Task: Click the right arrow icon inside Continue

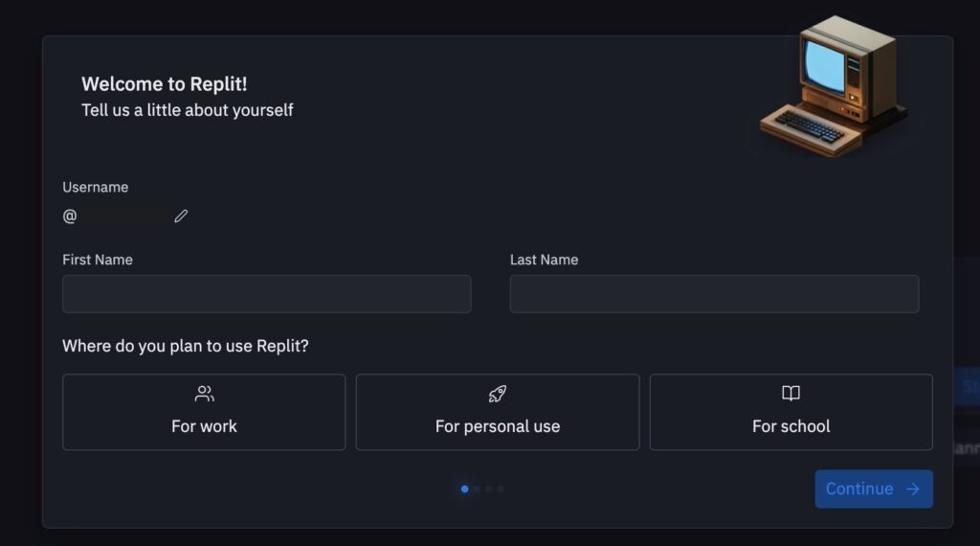Action: (912, 489)
